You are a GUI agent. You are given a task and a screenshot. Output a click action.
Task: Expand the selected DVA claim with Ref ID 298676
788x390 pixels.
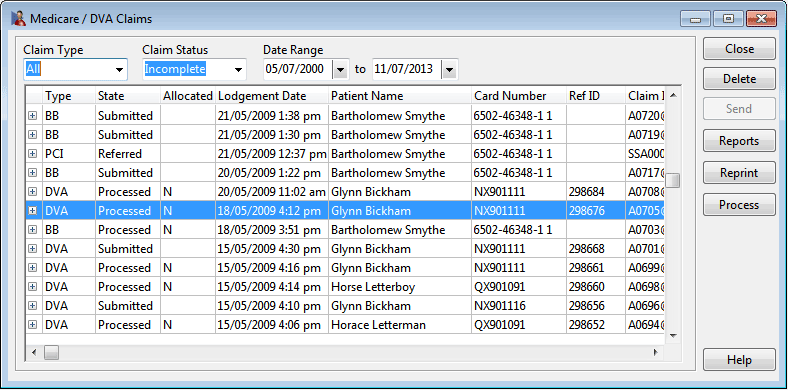pyautogui.click(x=33, y=211)
